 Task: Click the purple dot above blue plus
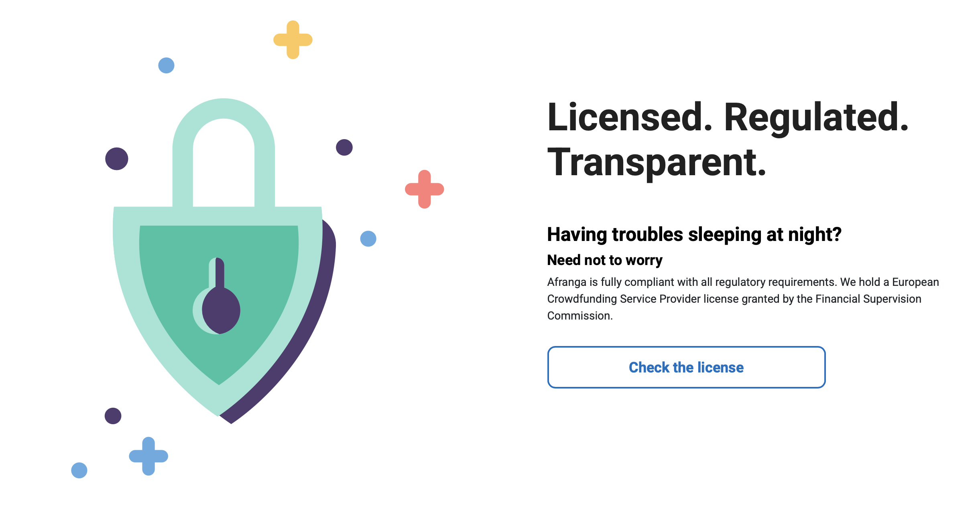(x=113, y=416)
